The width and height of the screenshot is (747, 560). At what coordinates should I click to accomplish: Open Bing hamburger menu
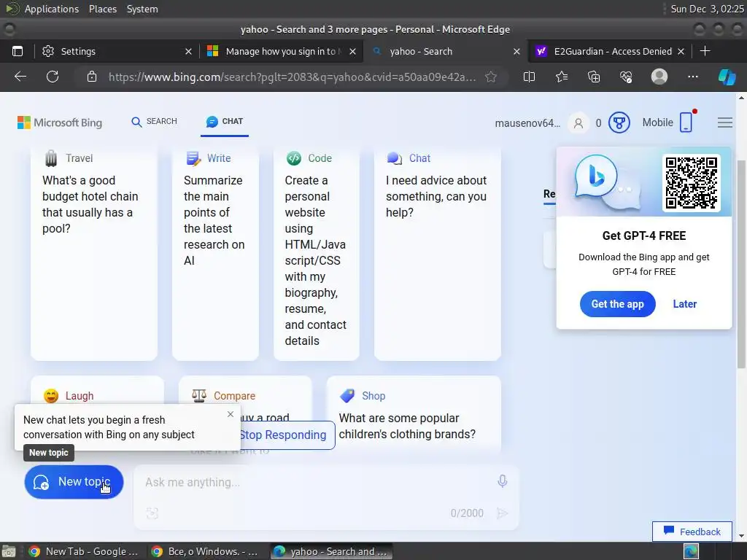click(724, 122)
